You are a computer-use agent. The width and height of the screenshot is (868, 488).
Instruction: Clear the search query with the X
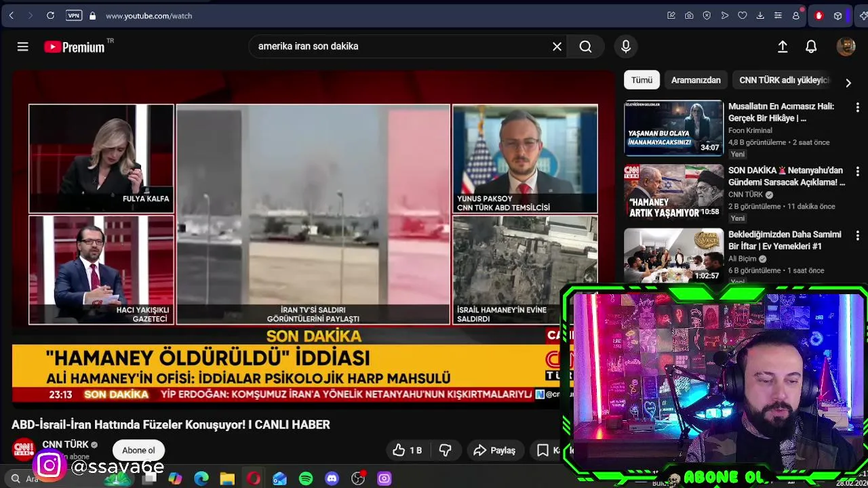point(557,46)
